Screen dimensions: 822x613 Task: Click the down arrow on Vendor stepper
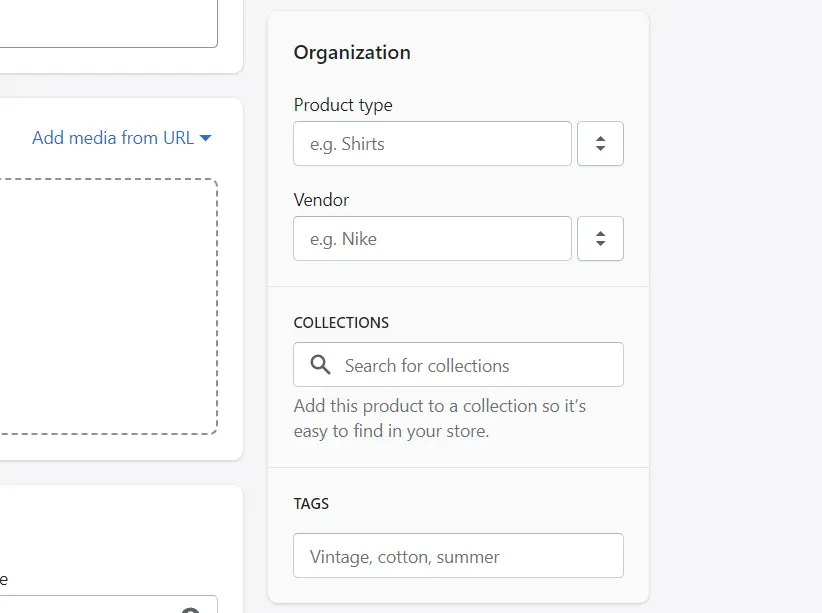pos(600,244)
